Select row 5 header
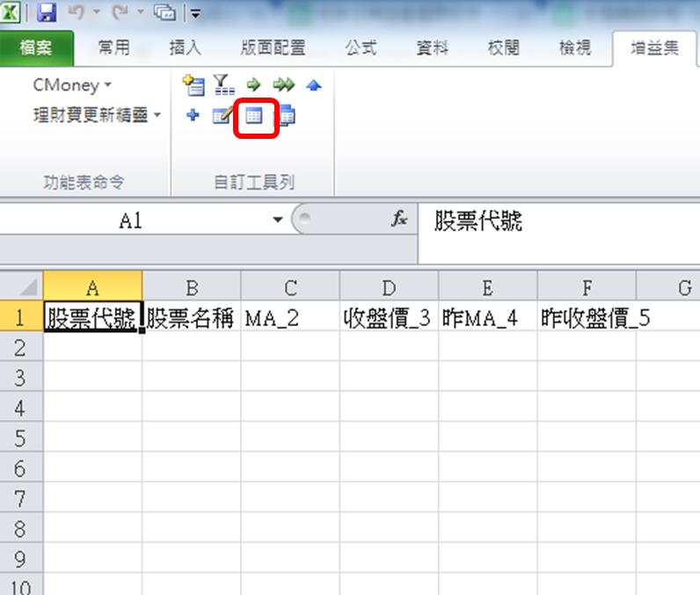 click(21, 439)
